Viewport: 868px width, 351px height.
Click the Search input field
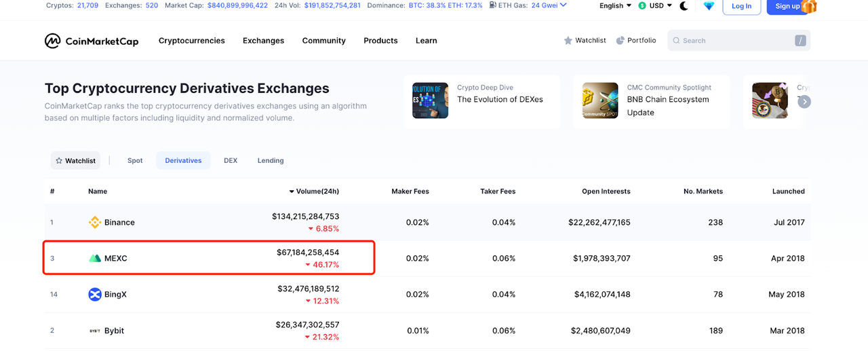[x=738, y=41]
